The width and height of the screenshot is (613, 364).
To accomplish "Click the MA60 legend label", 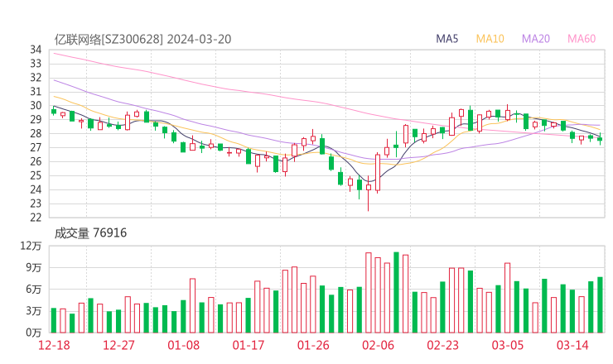I will coord(582,39).
